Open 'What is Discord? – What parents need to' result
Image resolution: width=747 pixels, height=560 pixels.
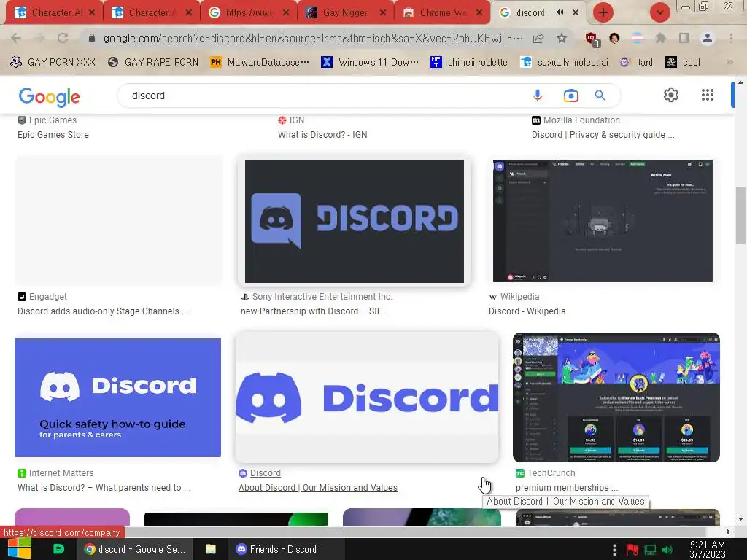click(x=104, y=488)
